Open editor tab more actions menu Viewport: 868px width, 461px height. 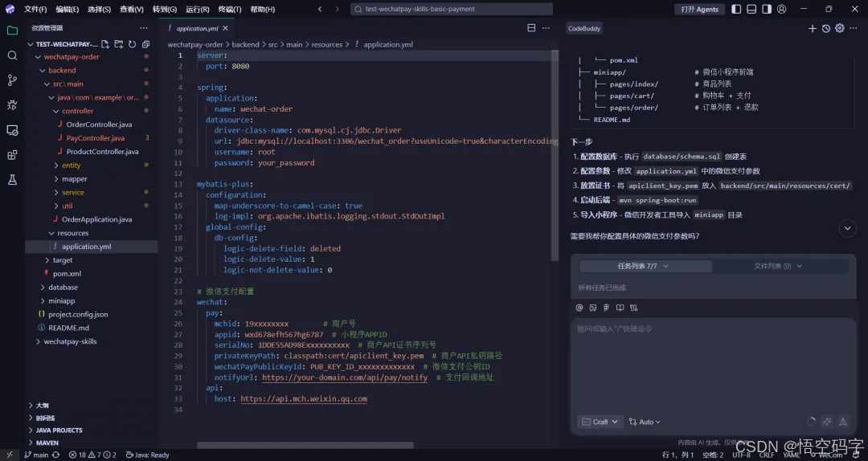coord(547,27)
